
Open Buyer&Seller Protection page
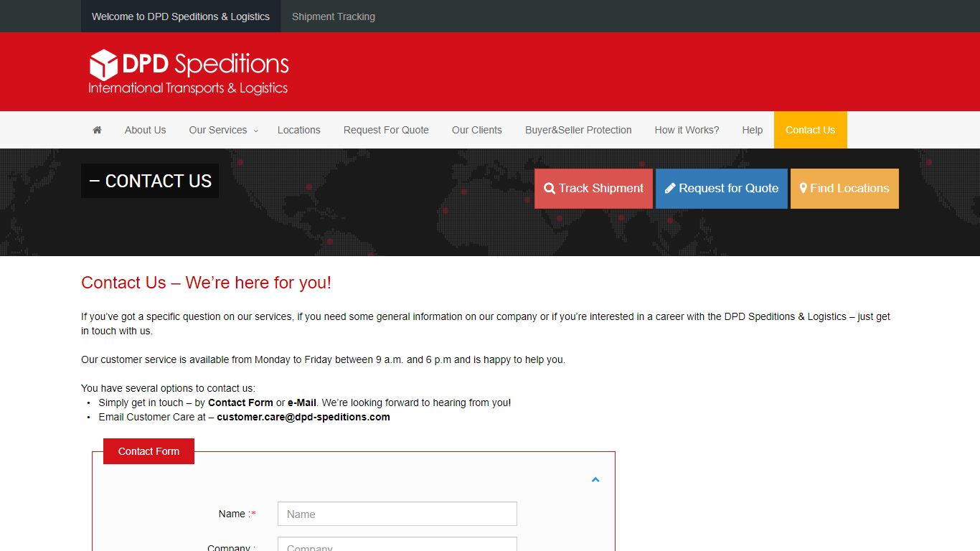tap(578, 130)
